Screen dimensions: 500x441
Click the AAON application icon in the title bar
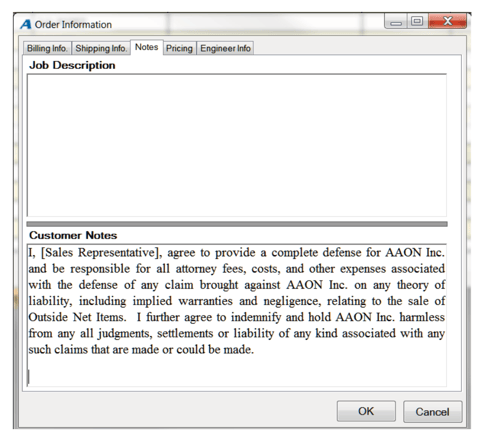(26, 24)
